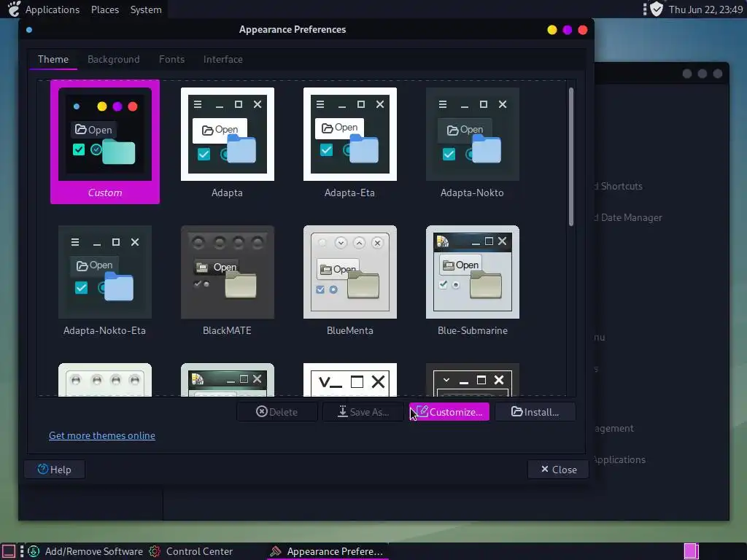Click the question mark Help icon
Image resolution: width=747 pixels, height=560 pixels.
(x=43, y=469)
